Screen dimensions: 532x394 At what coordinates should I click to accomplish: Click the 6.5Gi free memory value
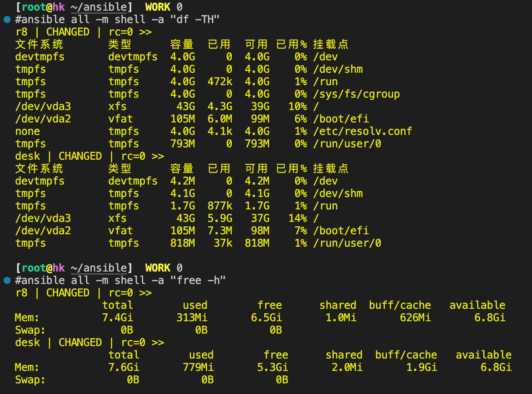(x=266, y=318)
